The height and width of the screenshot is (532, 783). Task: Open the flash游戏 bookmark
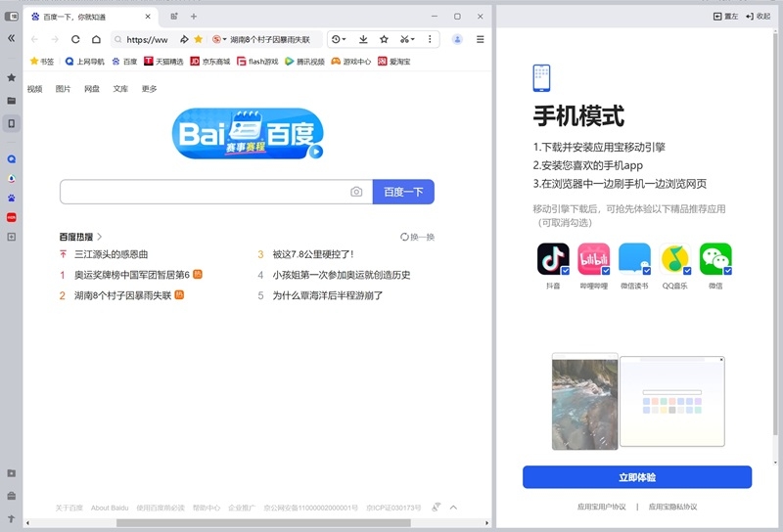[257, 62]
